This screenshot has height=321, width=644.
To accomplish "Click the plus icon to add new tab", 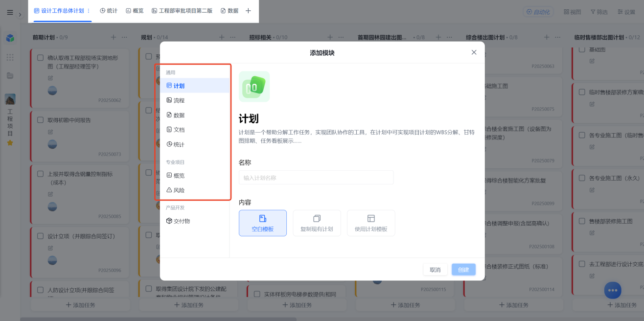I will click(x=248, y=11).
